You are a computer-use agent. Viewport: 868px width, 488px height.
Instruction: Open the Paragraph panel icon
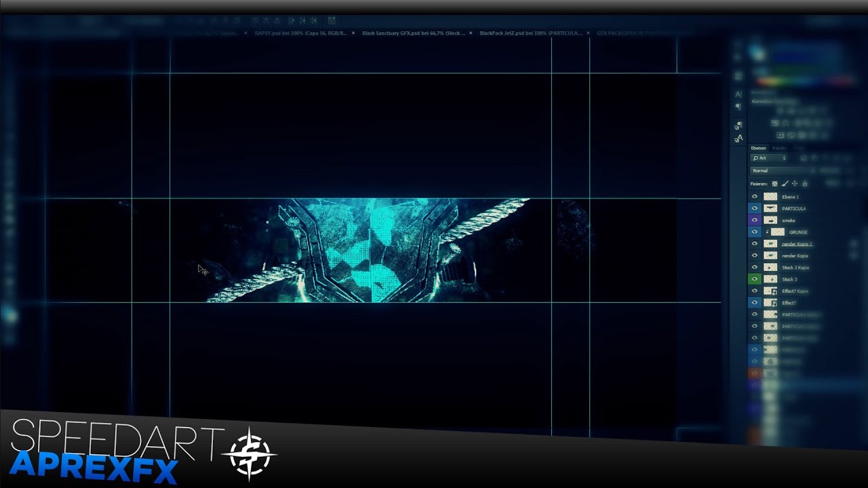[738, 107]
